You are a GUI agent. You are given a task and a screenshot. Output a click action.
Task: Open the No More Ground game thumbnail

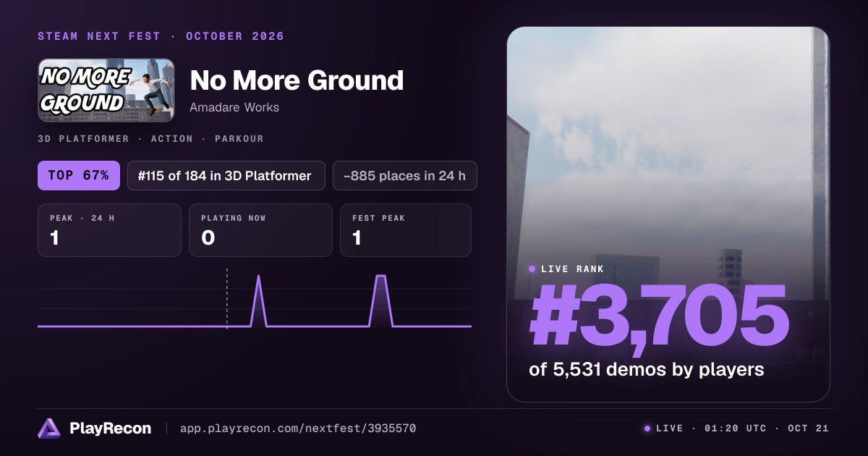click(x=106, y=90)
